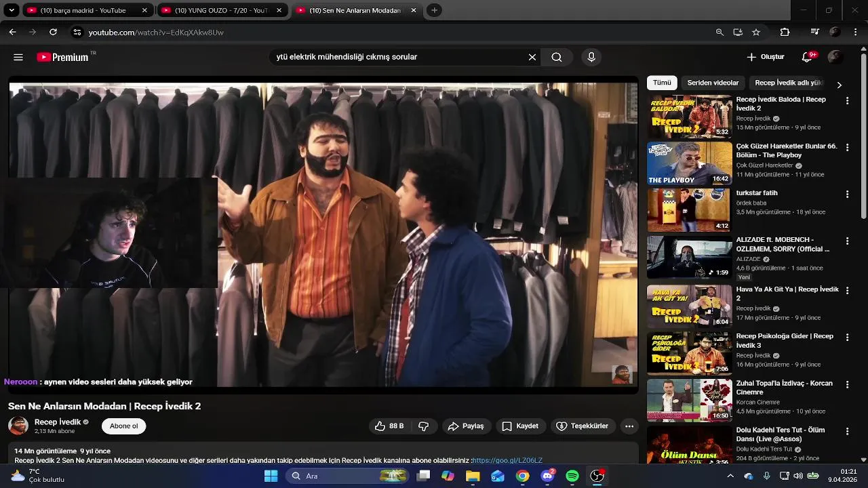Close the YUNG OUZO tab
Viewport: 868px width, 488px height.
click(x=279, y=10)
